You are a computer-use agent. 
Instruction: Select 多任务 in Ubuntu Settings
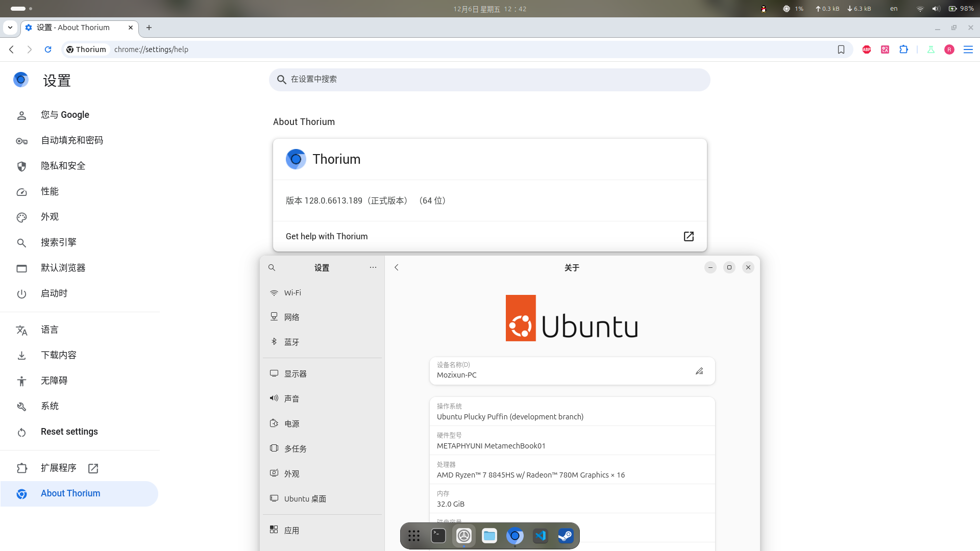tap(323, 448)
